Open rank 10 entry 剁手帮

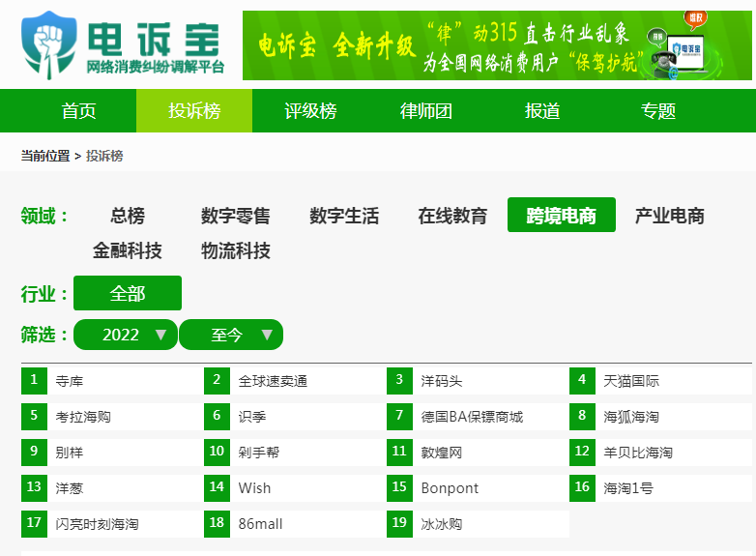(259, 453)
